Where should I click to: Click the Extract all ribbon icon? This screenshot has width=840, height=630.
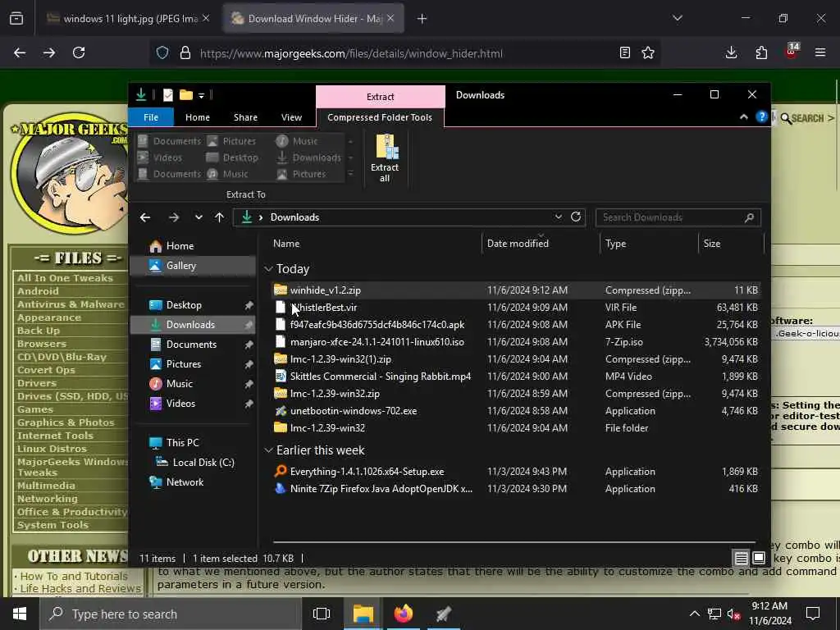coord(385,157)
